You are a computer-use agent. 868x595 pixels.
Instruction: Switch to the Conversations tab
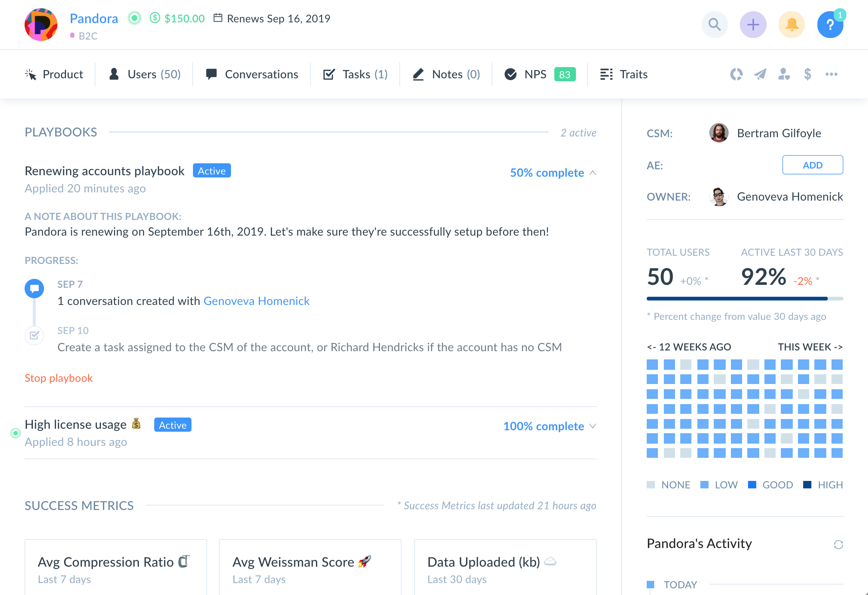click(x=252, y=74)
